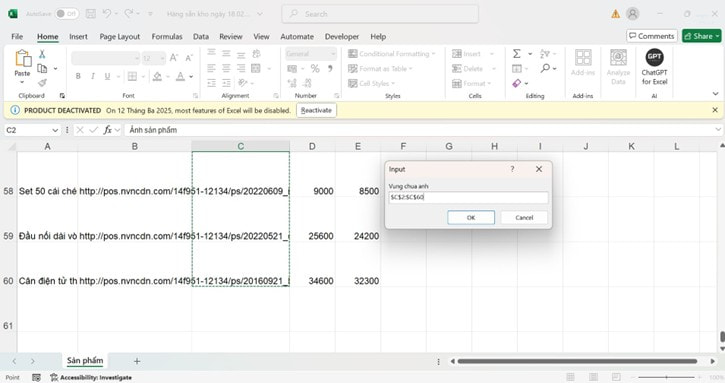Switch to the Page Layout tab
The width and height of the screenshot is (725, 383).
(120, 37)
